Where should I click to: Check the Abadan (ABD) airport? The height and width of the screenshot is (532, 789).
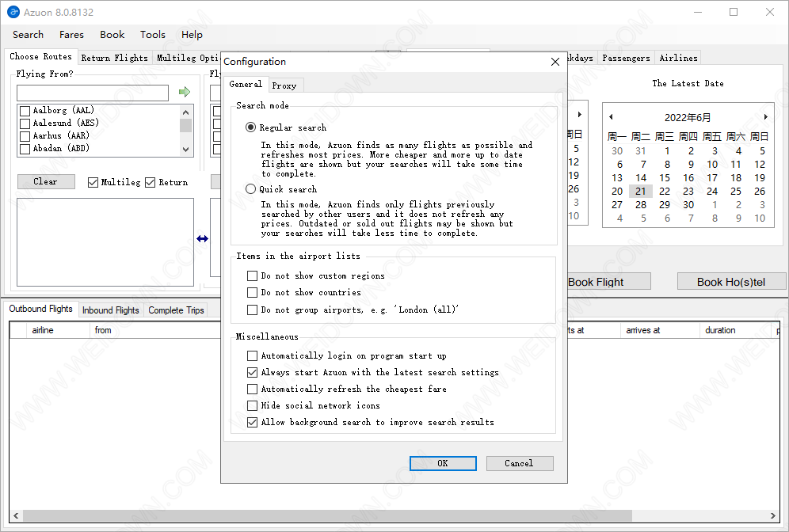(x=25, y=149)
